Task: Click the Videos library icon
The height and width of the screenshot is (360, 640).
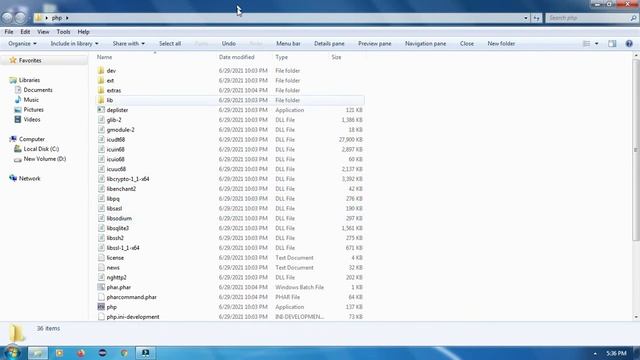Action: 18,119
